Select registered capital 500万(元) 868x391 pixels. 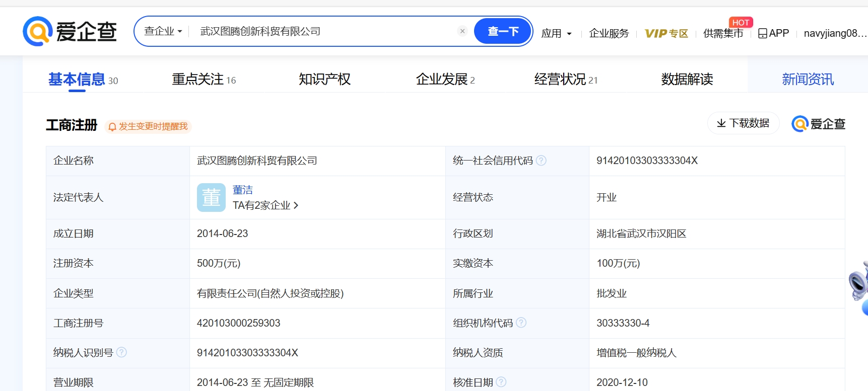click(219, 263)
